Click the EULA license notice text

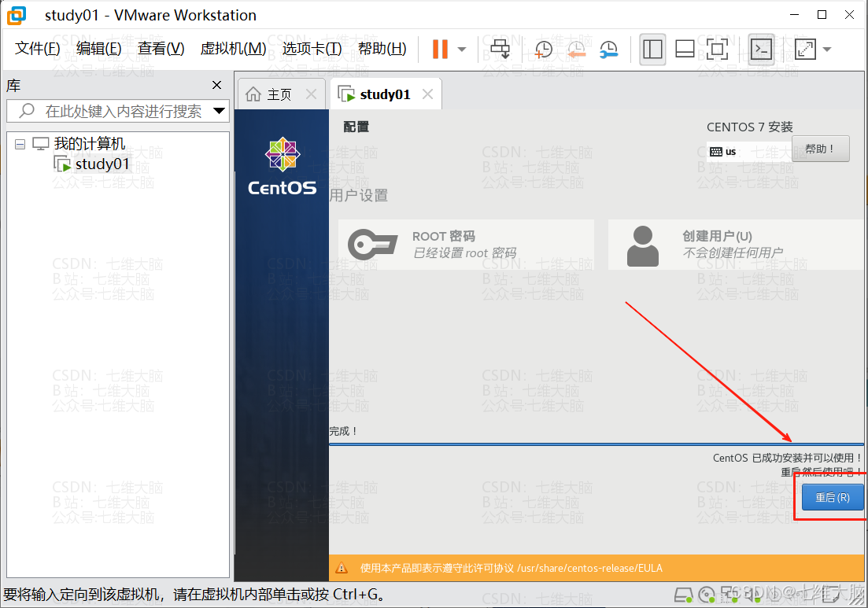tap(511, 568)
